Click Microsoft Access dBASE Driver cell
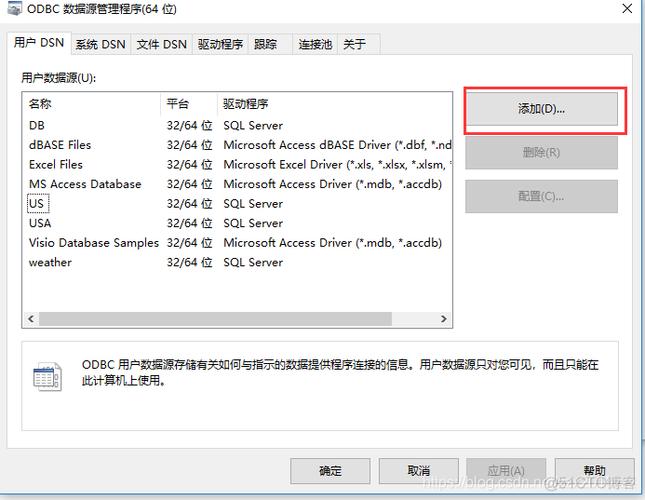The width and height of the screenshot is (645, 500). (x=337, y=145)
